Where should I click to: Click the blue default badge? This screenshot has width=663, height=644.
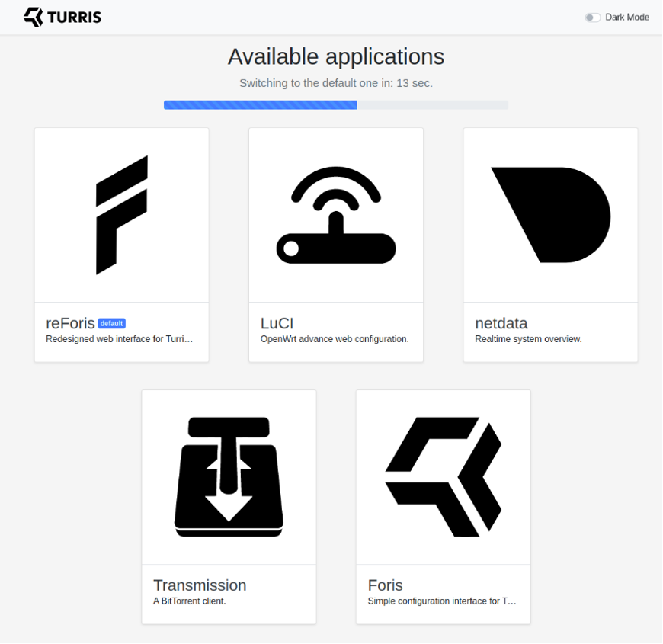pos(111,323)
